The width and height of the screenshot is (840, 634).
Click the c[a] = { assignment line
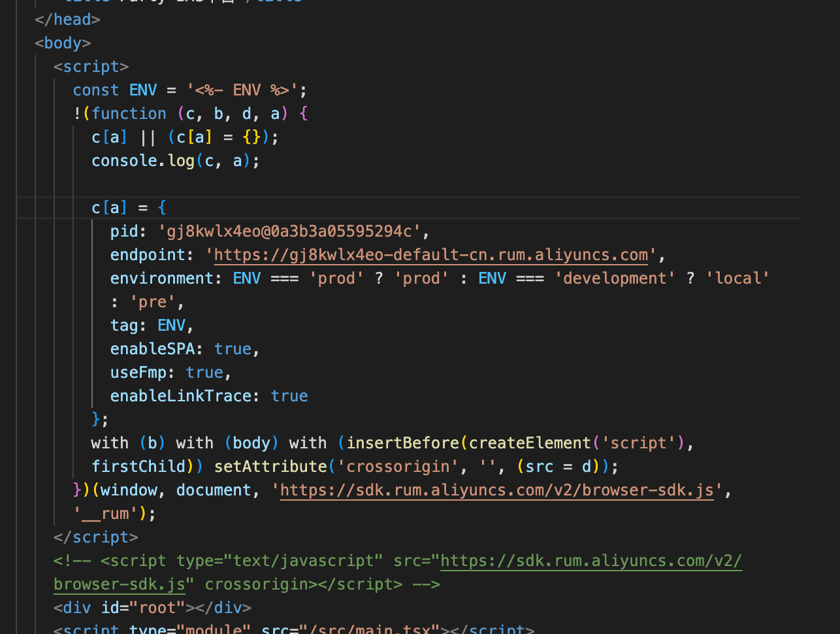tap(129, 208)
